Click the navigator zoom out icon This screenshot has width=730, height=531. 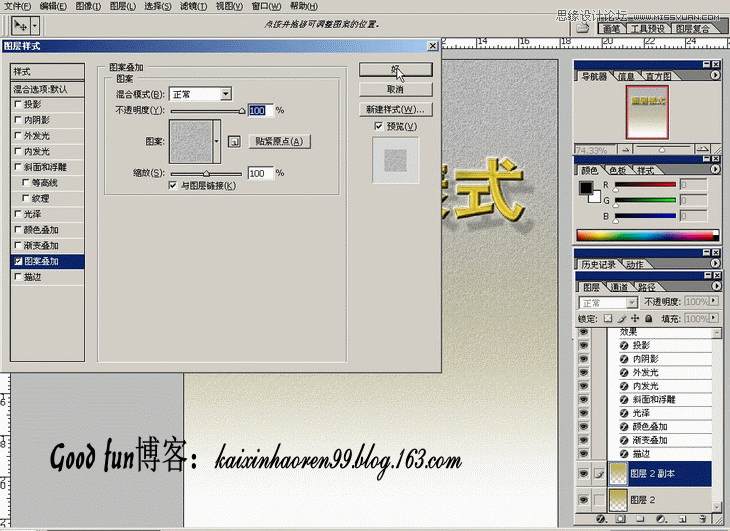pyautogui.click(x=625, y=149)
